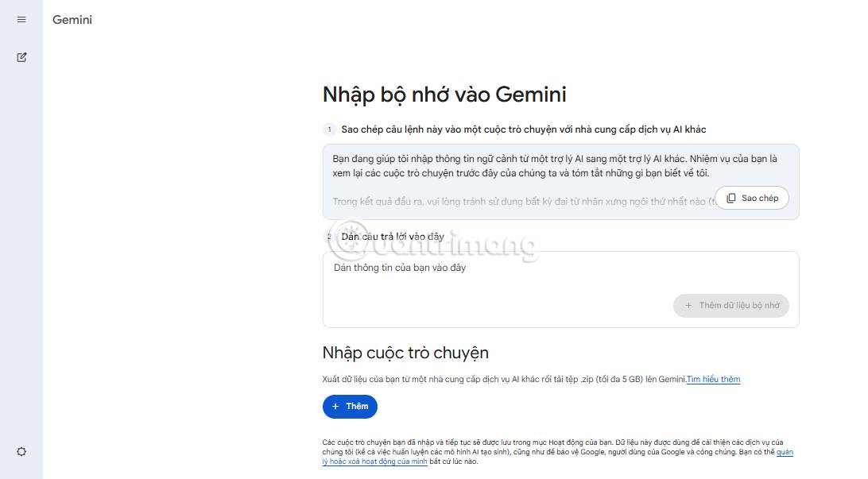Click the copy icon inside the Sao chép button
The width and height of the screenshot is (868, 479).
pyautogui.click(x=732, y=198)
